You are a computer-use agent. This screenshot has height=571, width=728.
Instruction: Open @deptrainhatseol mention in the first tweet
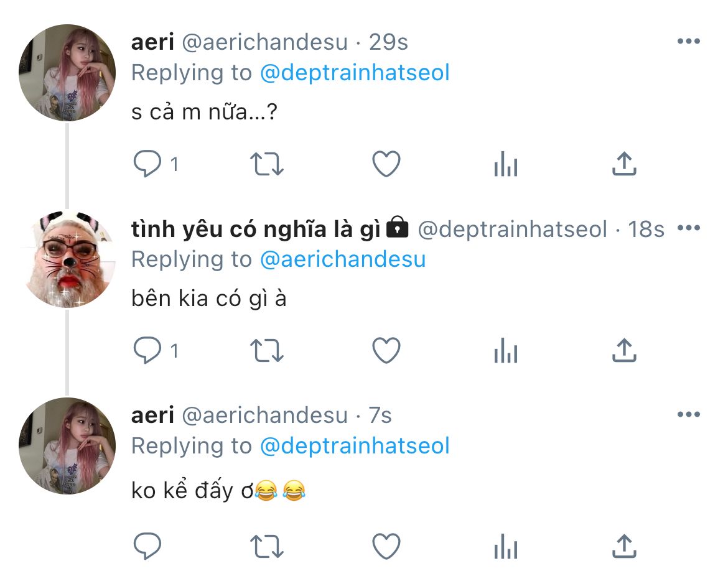click(x=354, y=73)
